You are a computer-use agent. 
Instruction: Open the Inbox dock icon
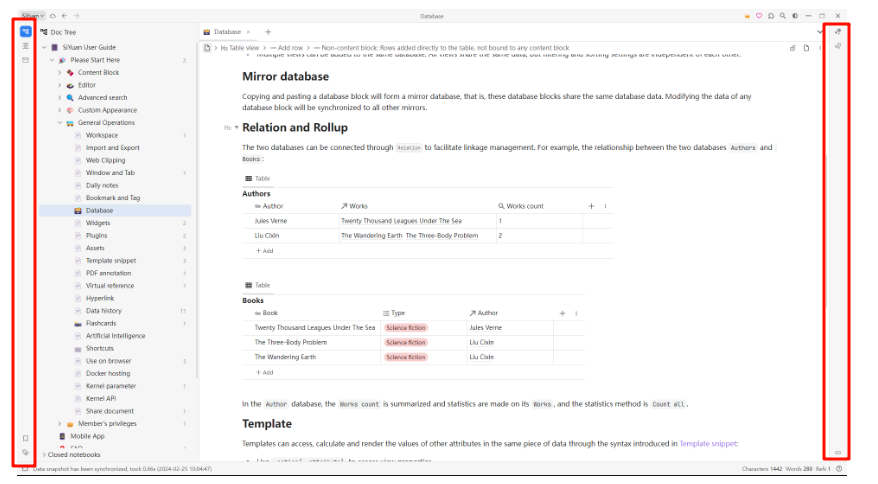coord(25,60)
